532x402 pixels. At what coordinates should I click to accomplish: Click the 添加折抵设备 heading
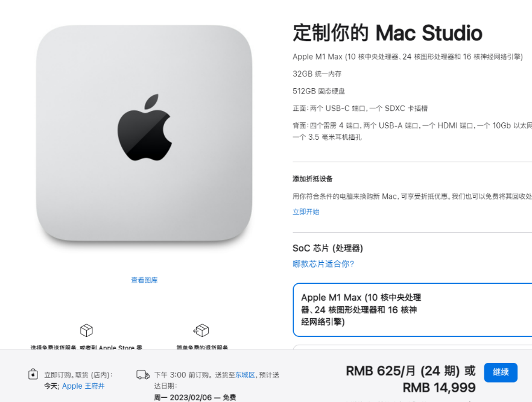tap(312, 179)
